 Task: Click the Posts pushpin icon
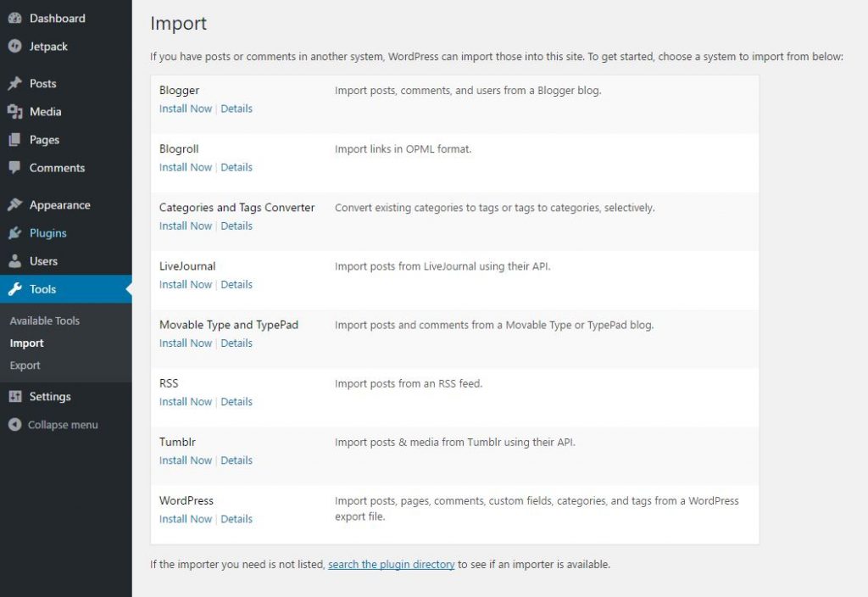(x=14, y=83)
